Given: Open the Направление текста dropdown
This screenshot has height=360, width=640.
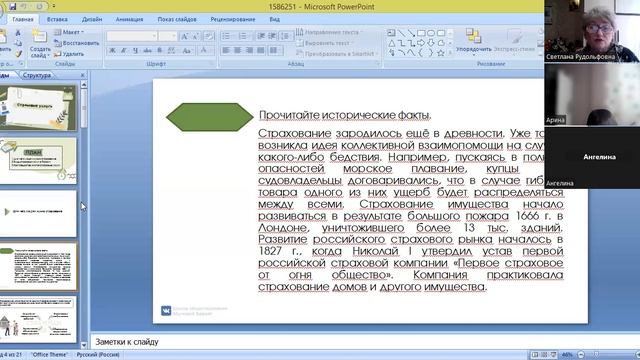Looking at the screenshot, I should click(329, 32).
